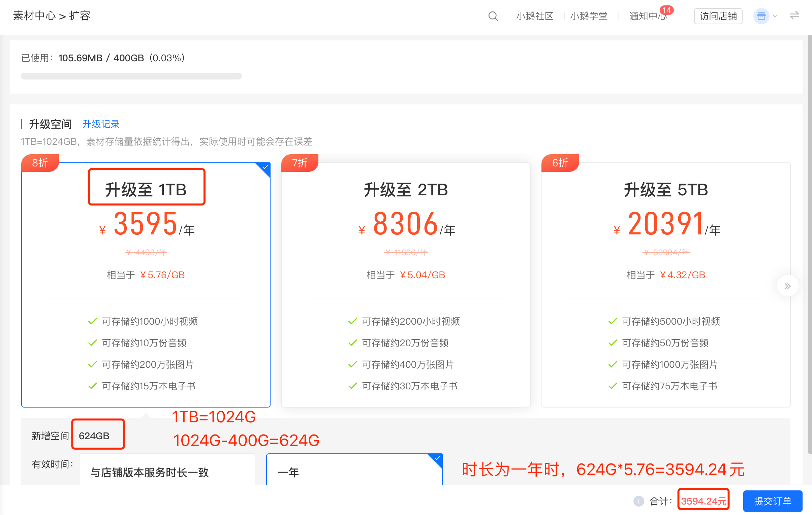Viewport: 812px width, 515px height.
Task: Select the 升级至 5TB plan card
Action: [x=666, y=285]
